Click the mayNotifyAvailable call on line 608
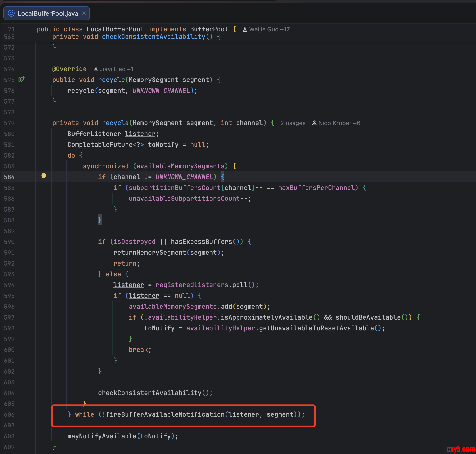The image size is (476, 454). (x=102, y=436)
